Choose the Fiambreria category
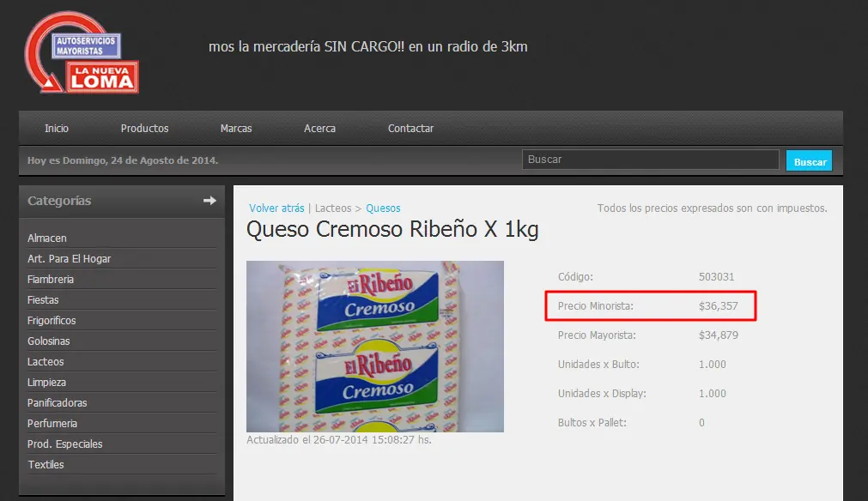868x501 pixels. click(51, 280)
